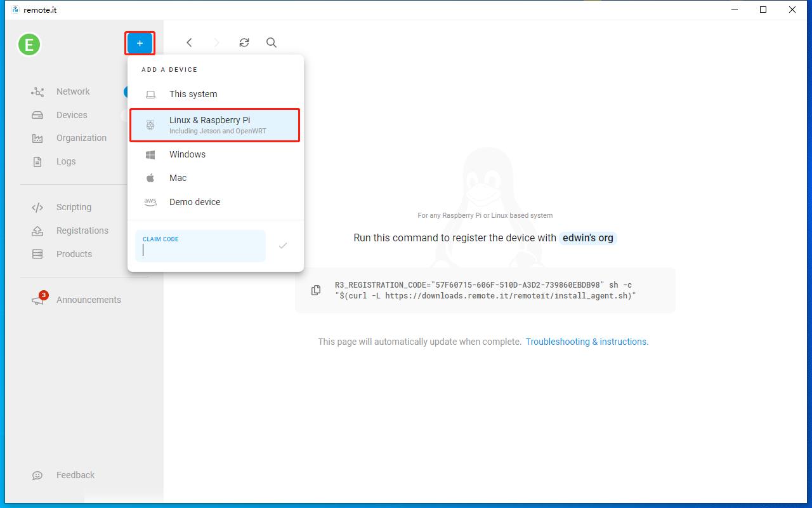This screenshot has width=812, height=508.
Task: Click the Scripting code brackets icon
Action: [37, 208]
